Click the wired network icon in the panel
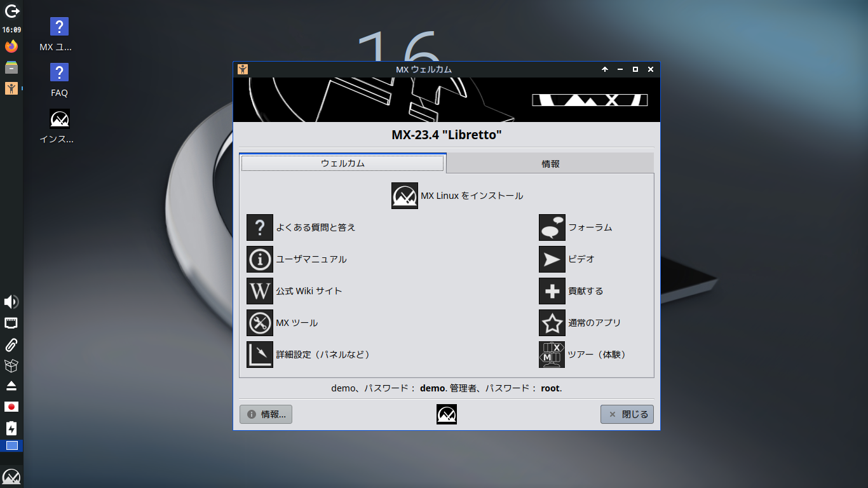 point(11,323)
